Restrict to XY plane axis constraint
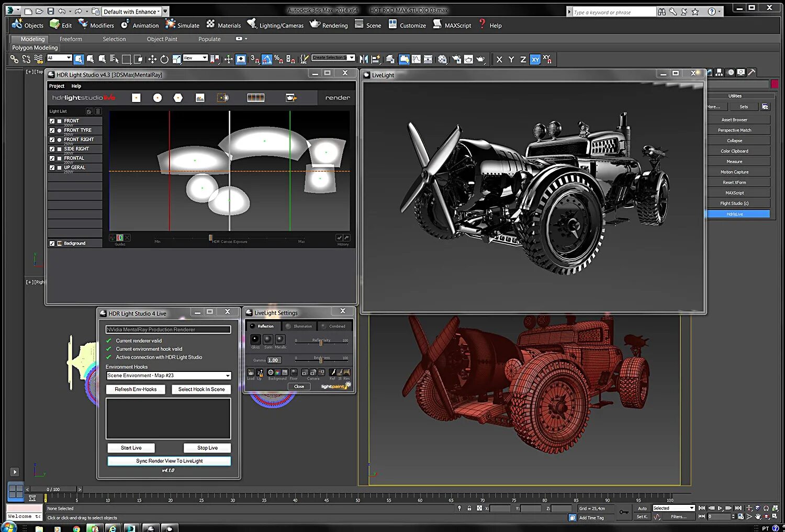 point(535,60)
